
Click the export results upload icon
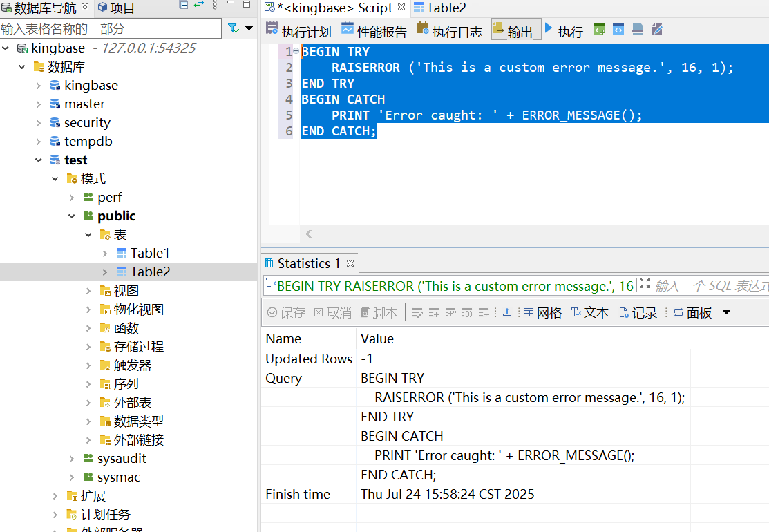click(506, 312)
